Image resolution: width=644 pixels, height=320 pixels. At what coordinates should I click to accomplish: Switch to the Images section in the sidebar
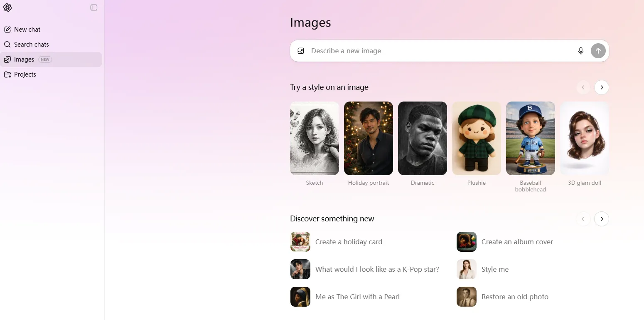[x=24, y=59]
